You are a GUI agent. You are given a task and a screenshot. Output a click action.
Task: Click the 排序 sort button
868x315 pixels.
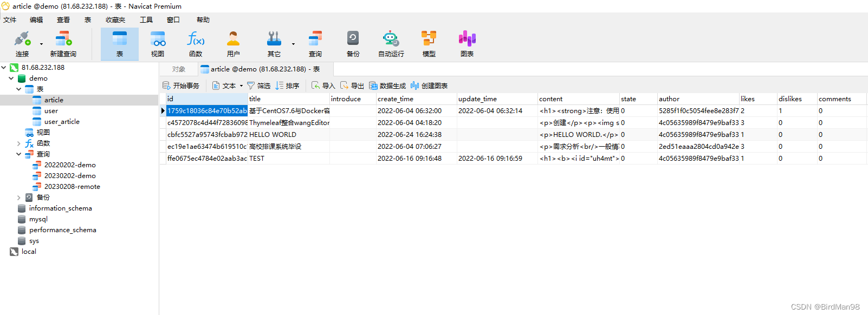(287, 86)
